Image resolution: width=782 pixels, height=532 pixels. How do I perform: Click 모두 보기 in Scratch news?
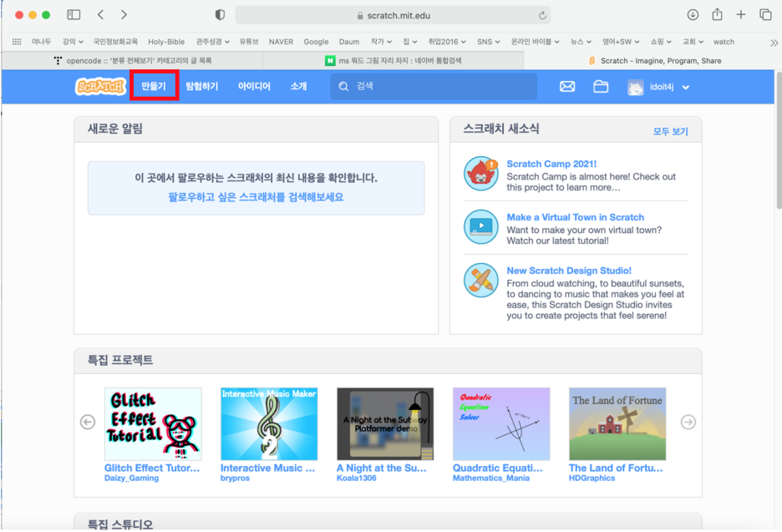670,131
